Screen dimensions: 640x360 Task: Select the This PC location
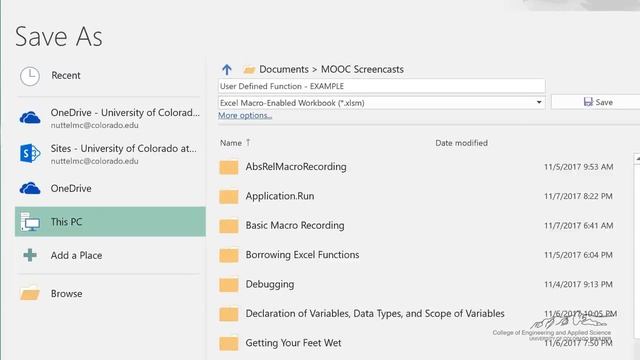pos(110,222)
